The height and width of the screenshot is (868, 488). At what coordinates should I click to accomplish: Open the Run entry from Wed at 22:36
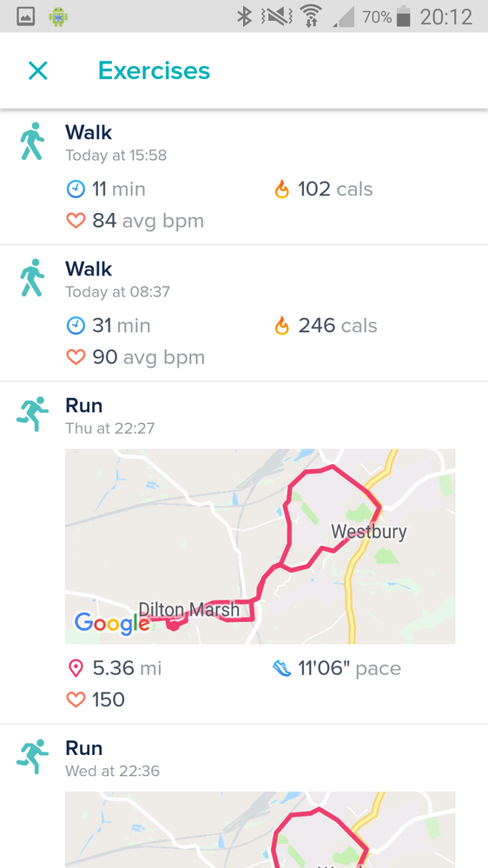pyautogui.click(x=244, y=796)
